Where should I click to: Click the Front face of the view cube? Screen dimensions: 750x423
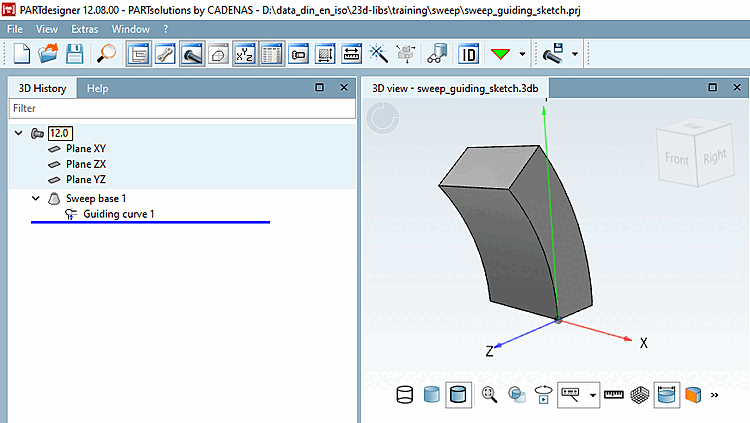[676, 159]
